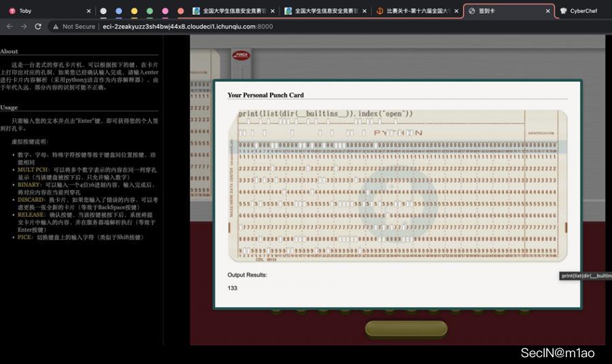Open the yellow pinned tab
Viewport: 612px width, 364px height.
coord(134,11)
